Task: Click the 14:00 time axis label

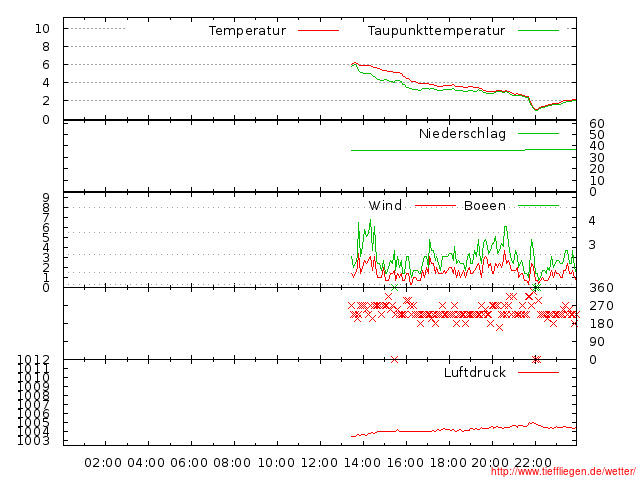Action: 362,463
